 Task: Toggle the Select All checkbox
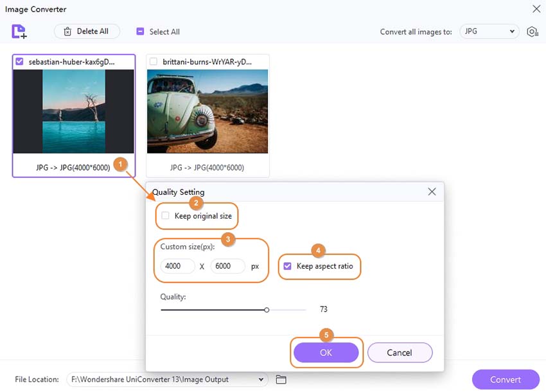(140, 31)
